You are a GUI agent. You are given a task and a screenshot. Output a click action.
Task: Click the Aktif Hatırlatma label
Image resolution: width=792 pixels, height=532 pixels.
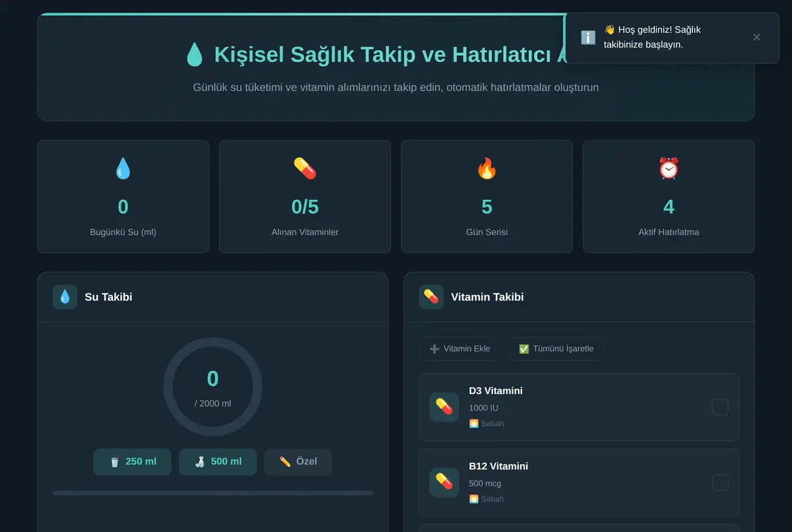click(669, 232)
